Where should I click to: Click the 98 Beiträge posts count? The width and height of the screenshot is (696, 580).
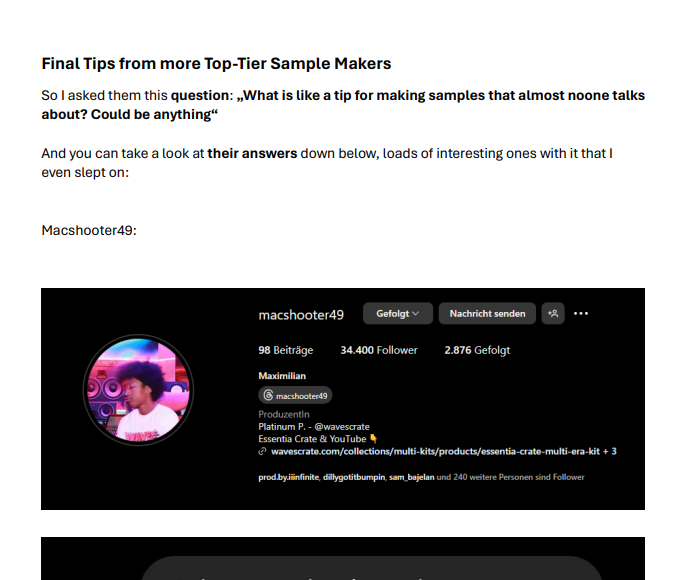[286, 350]
